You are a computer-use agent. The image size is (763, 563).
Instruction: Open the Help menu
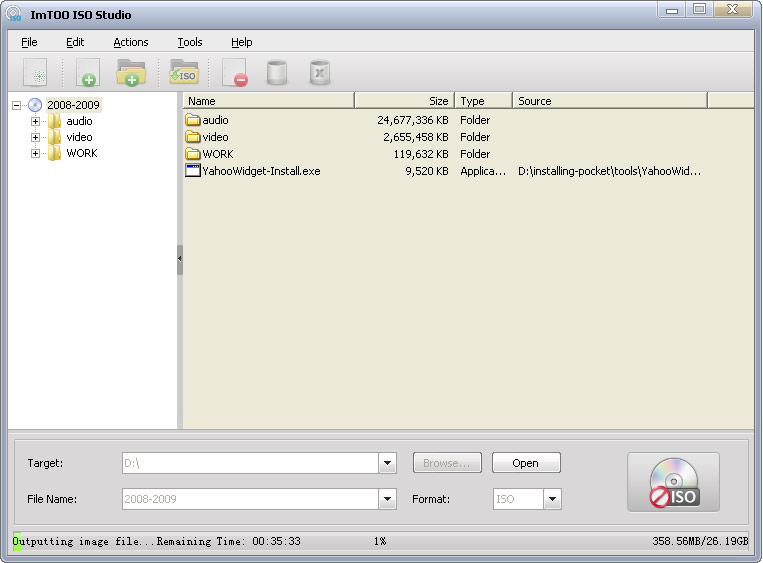(x=241, y=42)
